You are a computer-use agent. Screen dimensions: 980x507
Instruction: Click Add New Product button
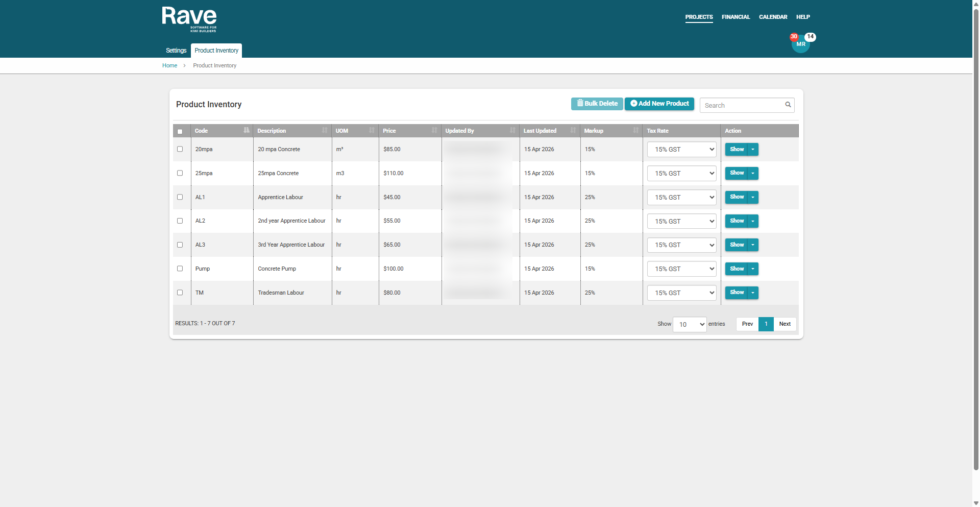click(x=659, y=104)
